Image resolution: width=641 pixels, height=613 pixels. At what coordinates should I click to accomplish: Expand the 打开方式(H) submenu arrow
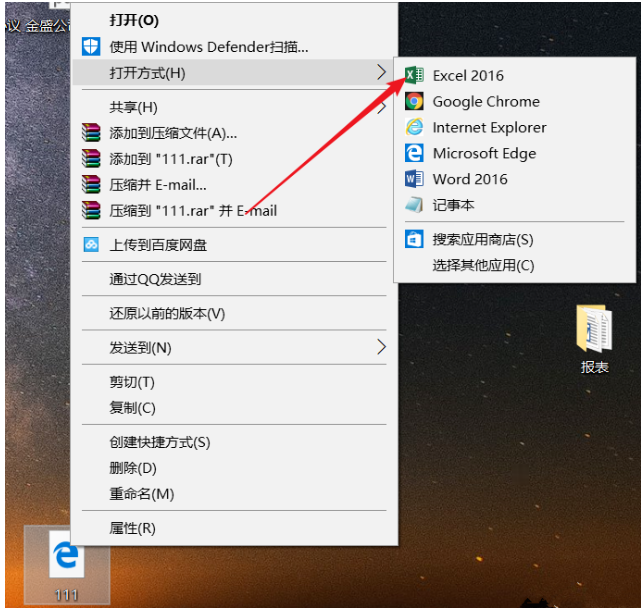381,72
